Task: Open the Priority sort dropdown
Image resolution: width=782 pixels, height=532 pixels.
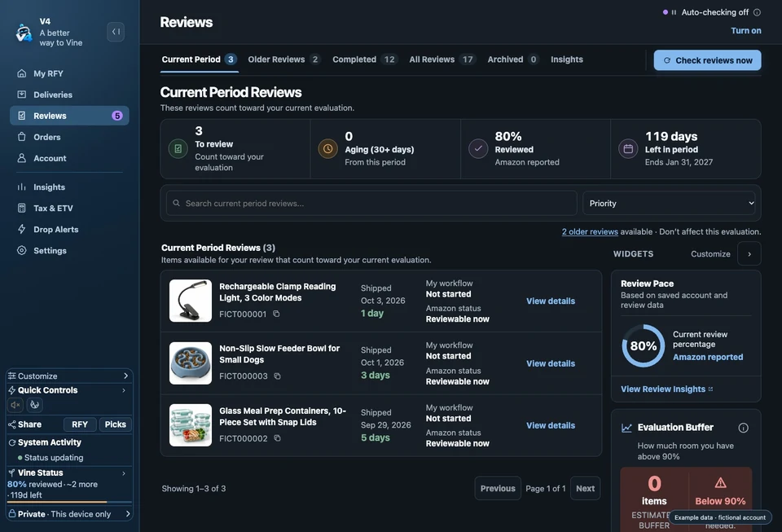Action: point(669,204)
